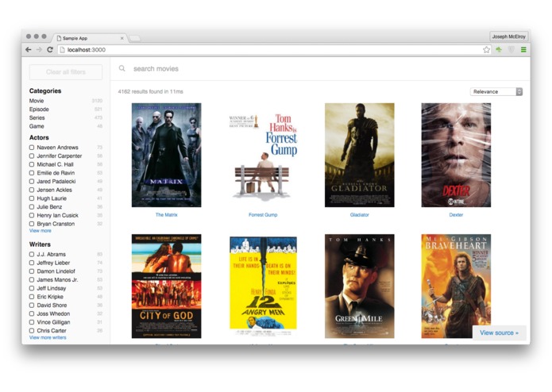Check the Bryan Cranston checkbox
The width and height of the screenshot is (552, 392).
click(32, 224)
